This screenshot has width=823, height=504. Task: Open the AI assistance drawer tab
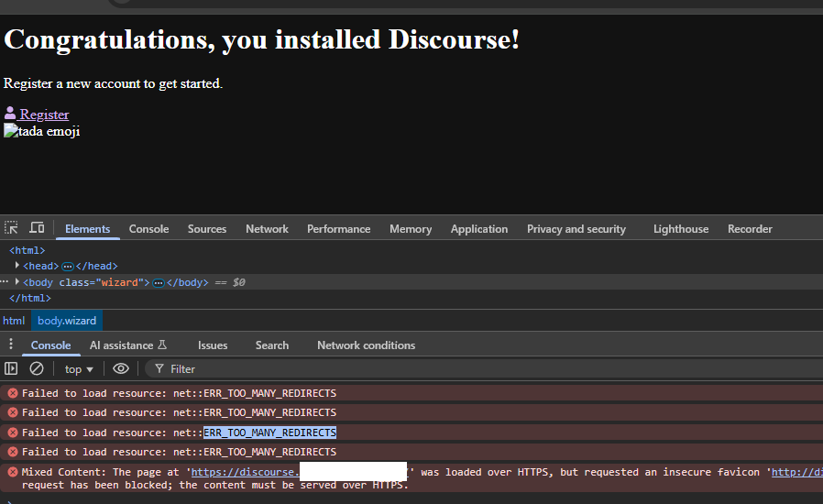(128, 345)
